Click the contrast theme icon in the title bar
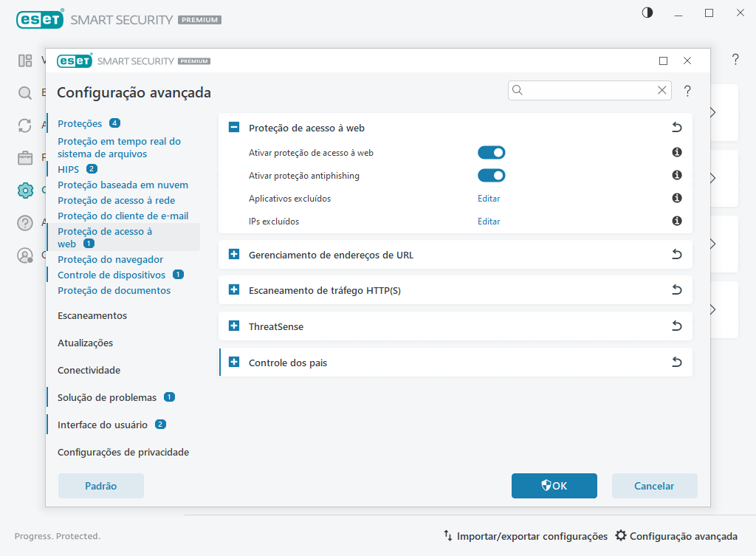Viewport: 756px width, 556px height. (x=647, y=13)
